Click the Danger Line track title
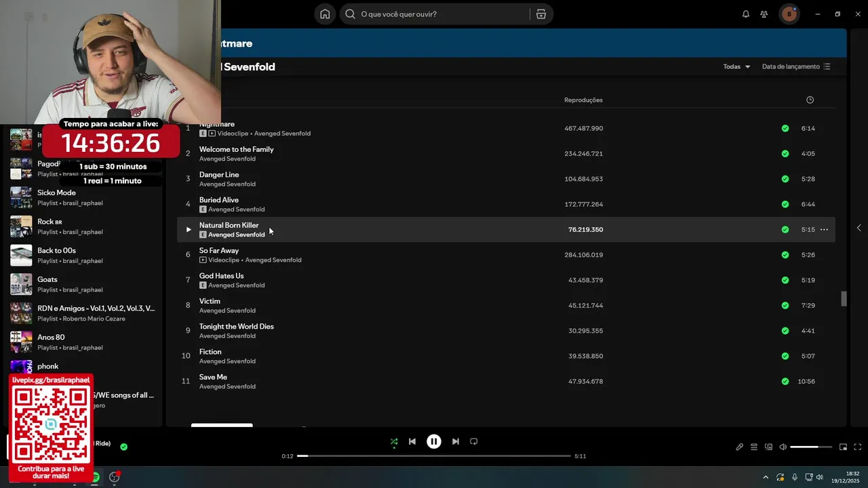This screenshot has height=488, width=868. point(219,175)
